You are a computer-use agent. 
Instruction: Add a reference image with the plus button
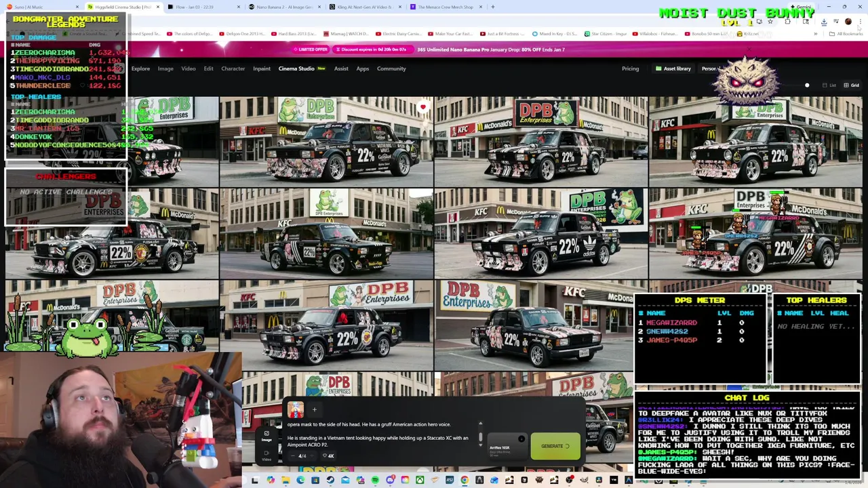pos(315,409)
